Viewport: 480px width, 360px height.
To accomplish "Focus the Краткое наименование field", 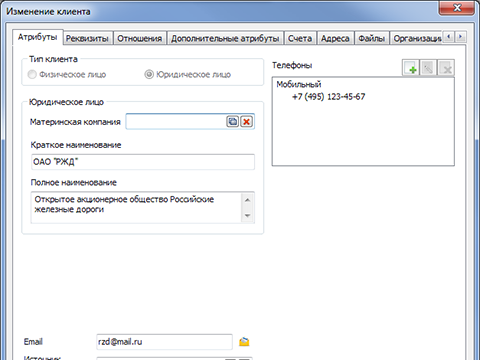I will pos(143,162).
